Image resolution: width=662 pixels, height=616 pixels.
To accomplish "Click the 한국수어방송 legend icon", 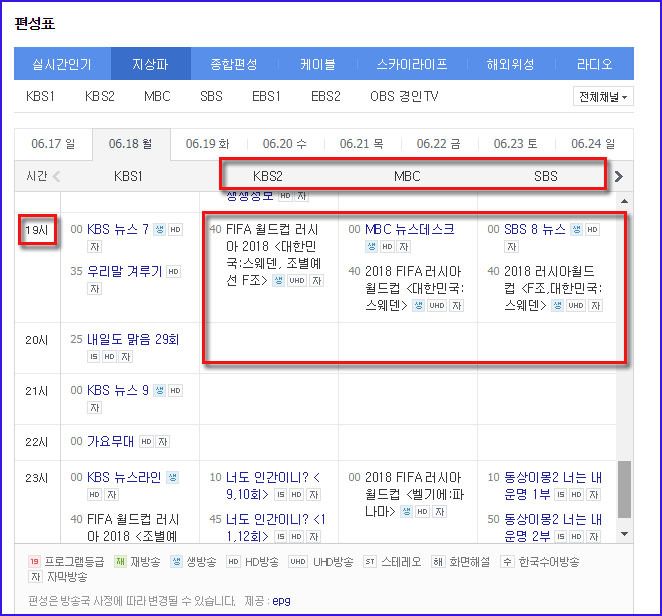I will [507, 562].
